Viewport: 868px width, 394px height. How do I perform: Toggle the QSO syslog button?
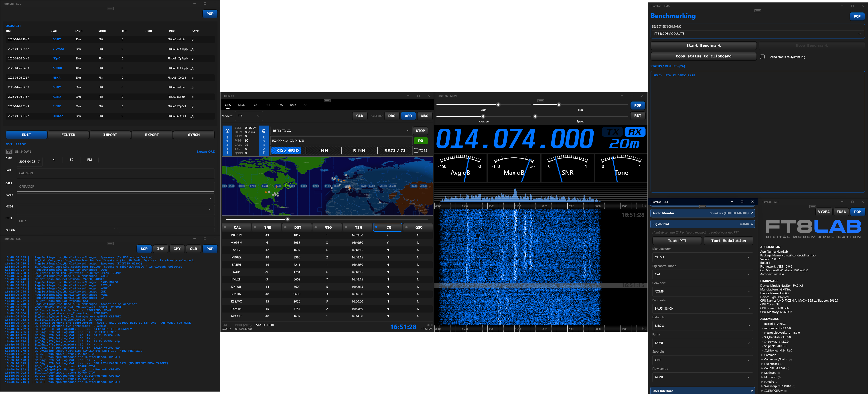tap(408, 116)
